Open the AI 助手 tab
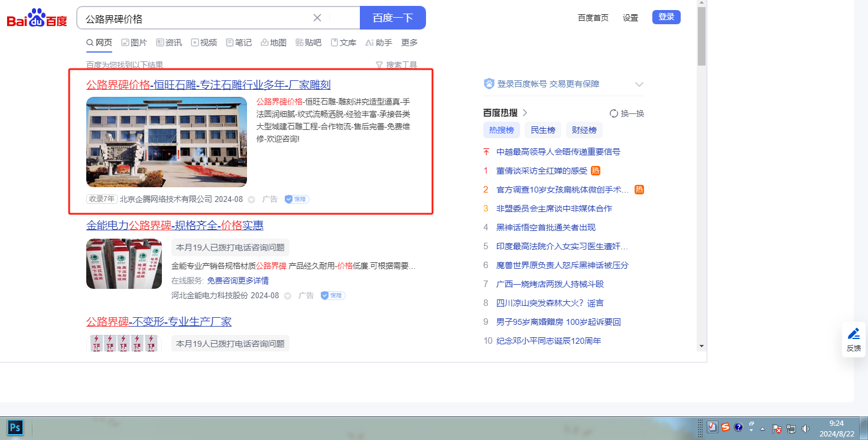 pos(379,43)
